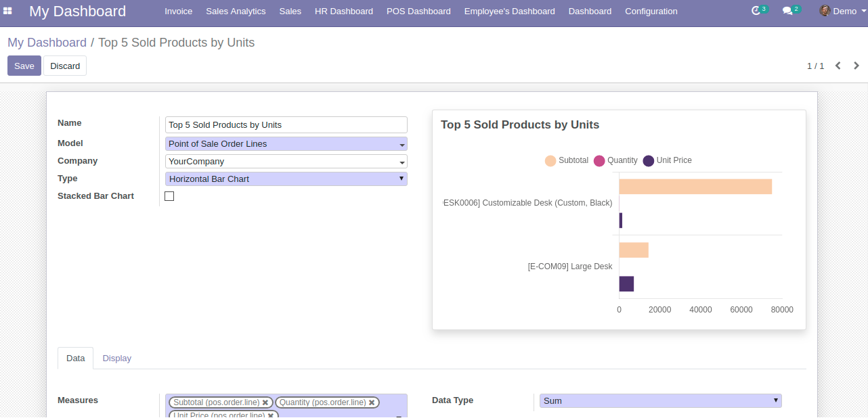Open the Type dropdown

click(x=286, y=179)
